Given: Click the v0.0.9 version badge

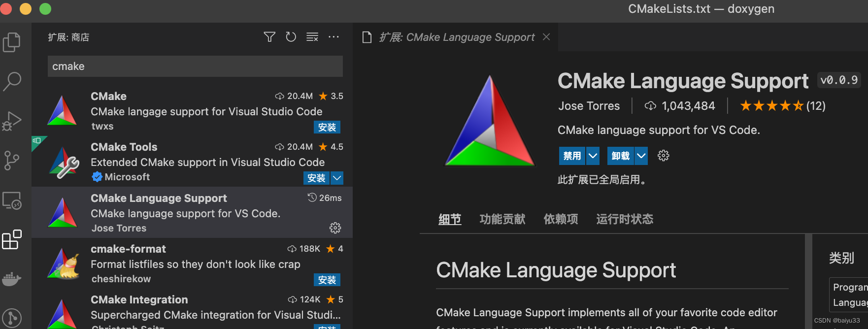Looking at the screenshot, I should pos(839,80).
